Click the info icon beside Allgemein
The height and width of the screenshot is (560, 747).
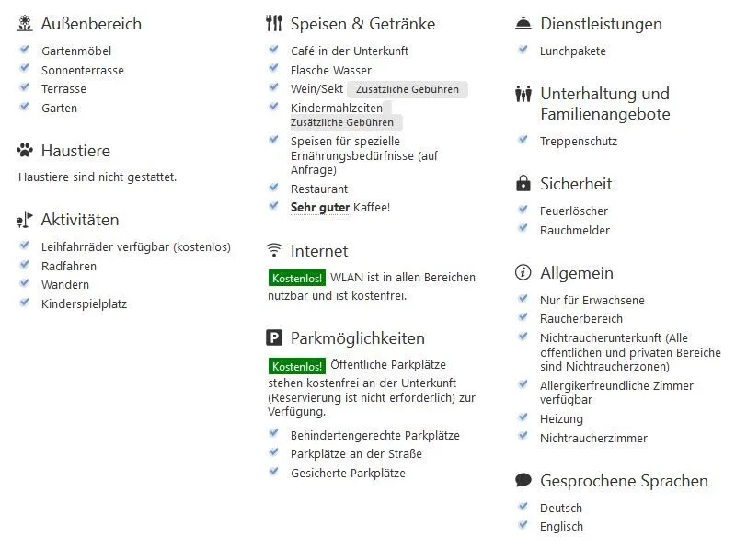coord(523,272)
